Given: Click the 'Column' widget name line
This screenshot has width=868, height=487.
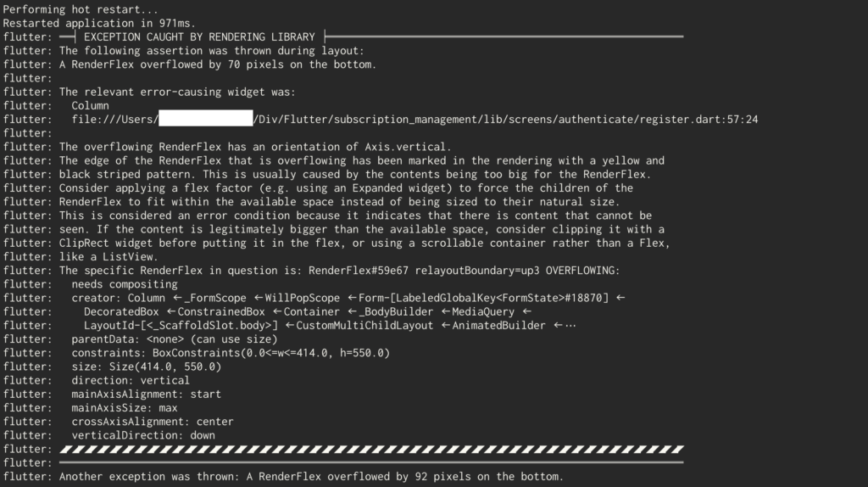Looking at the screenshot, I should (90, 106).
